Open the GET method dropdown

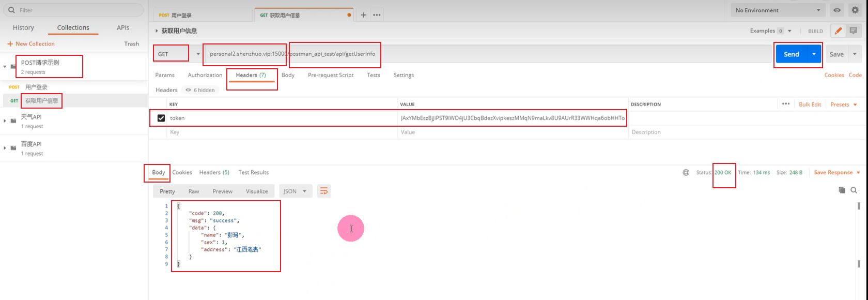click(178, 54)
